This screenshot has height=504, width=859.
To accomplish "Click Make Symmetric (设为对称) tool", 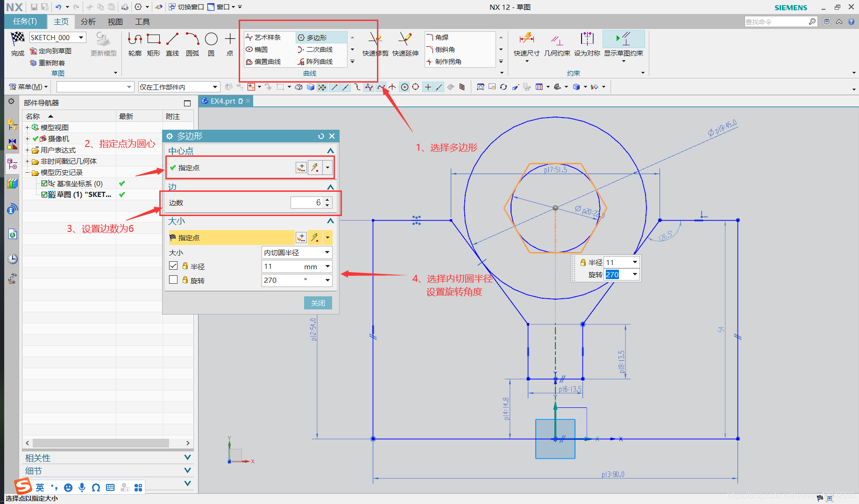I will [x=587, y=44].
